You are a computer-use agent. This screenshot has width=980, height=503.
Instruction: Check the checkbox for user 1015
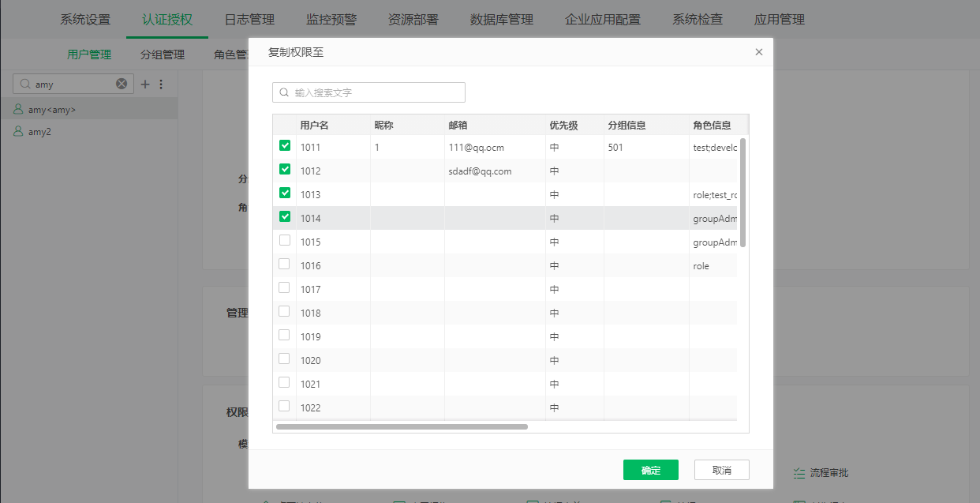pyautogui.click(x=285, y=241)
